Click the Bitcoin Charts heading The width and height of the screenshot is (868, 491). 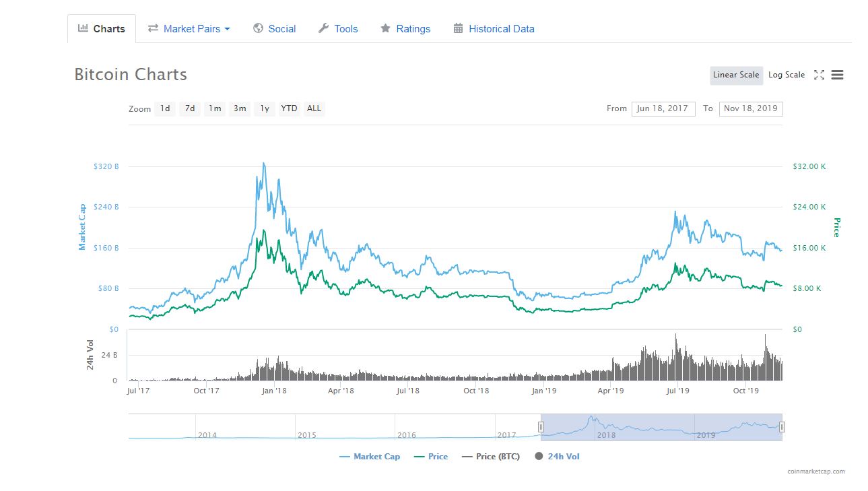pos(131,75)
